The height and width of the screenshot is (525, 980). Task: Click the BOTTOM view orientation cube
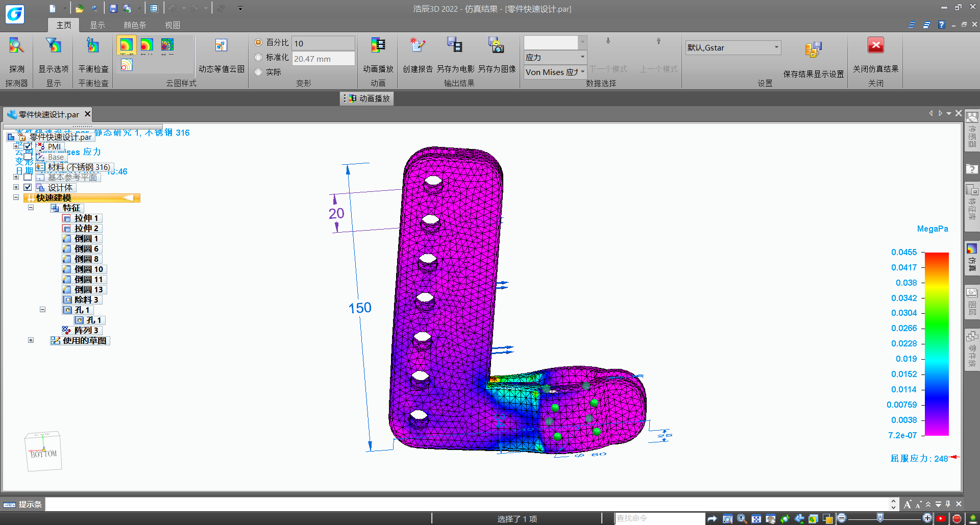coord(43,452)
